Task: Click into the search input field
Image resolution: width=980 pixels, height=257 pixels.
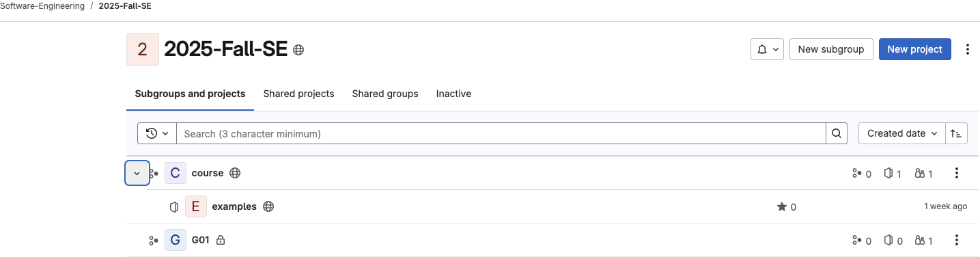Action: pos(501,133)
